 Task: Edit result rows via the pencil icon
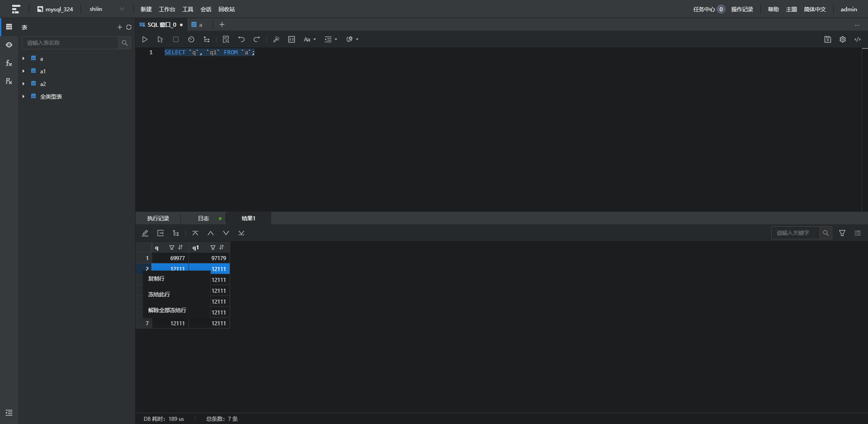[x=145, y=233]
